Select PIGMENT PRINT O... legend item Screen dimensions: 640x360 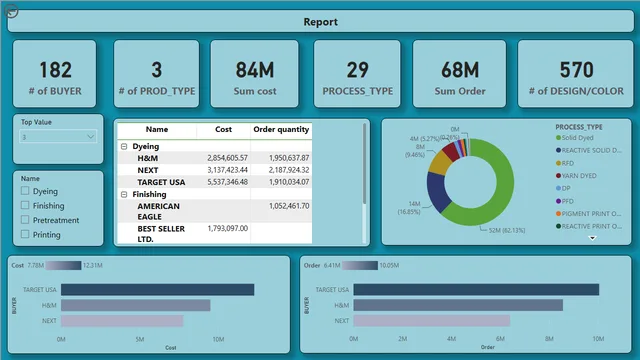tap(589, 213)
